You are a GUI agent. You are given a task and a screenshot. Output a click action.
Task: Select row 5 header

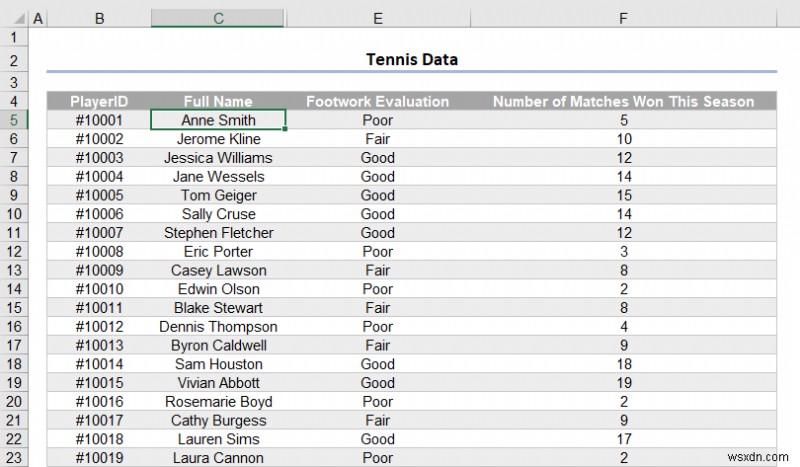[x=14, y=120]
